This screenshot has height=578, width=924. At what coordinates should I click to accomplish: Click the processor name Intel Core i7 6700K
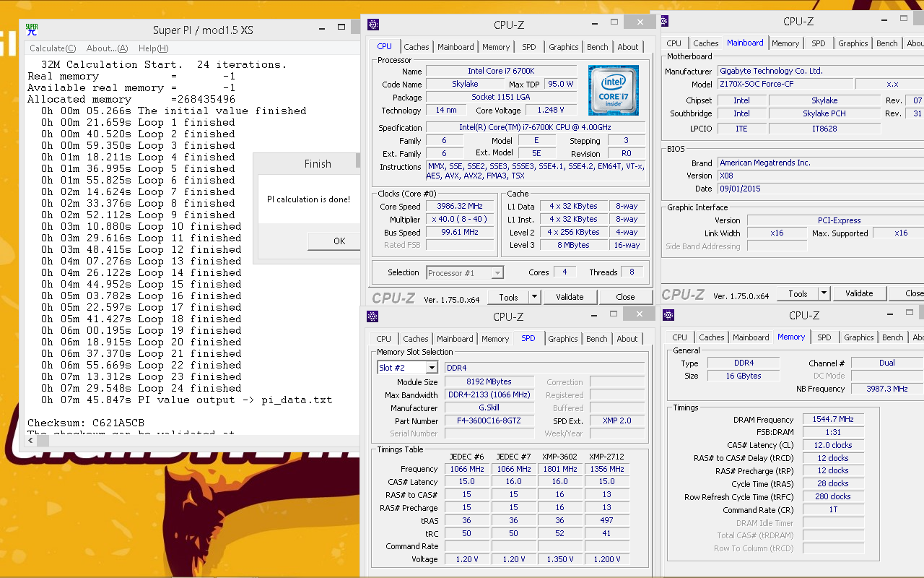[501, 71]
